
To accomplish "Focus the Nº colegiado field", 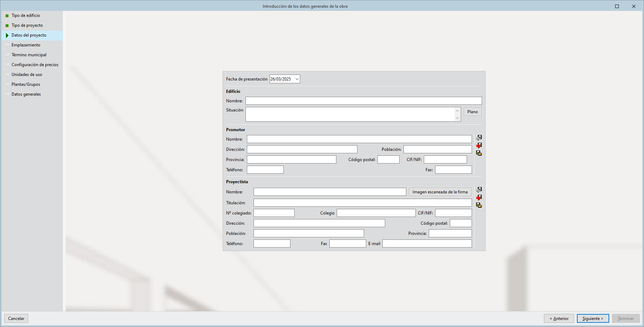I will (x=274, y=213).
